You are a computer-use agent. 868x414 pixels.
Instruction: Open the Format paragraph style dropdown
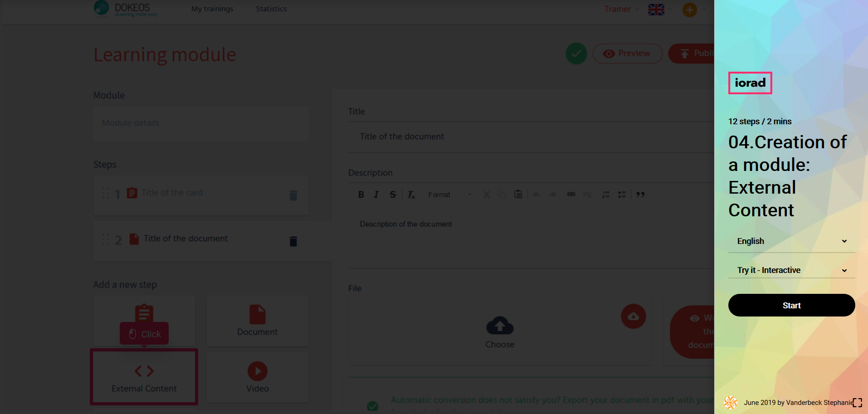(449, 195)
